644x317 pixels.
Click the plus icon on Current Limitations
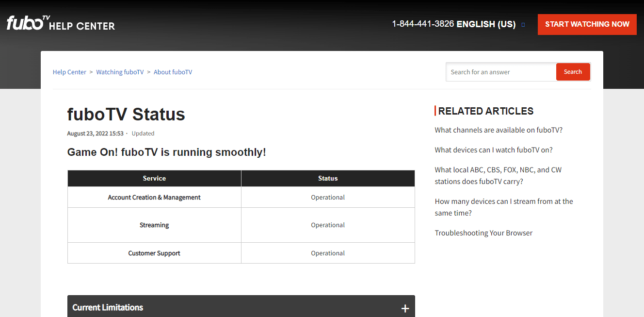point(405,308)
